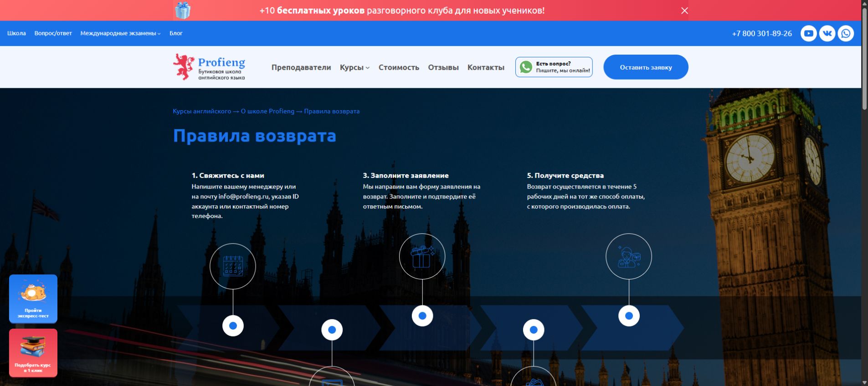The height and width of the screenshot is (386, 868).
Task: Open the express-test widget
Action: click(33, 299)
